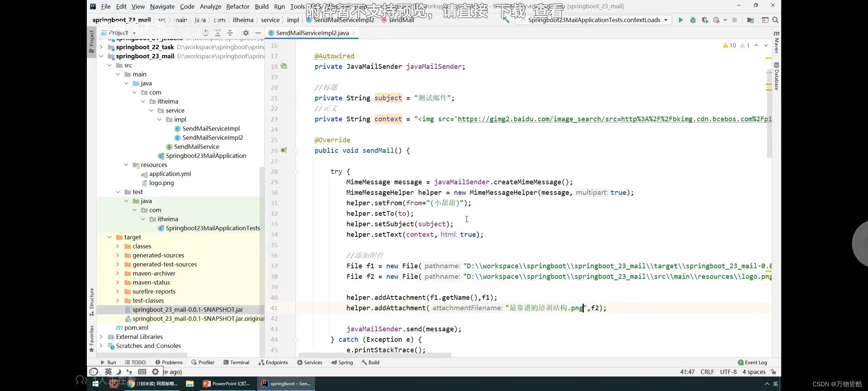Click the Spring bean gutter icon on line 18
Viewport: 868px width, 391px height.
tap(284, 66)
